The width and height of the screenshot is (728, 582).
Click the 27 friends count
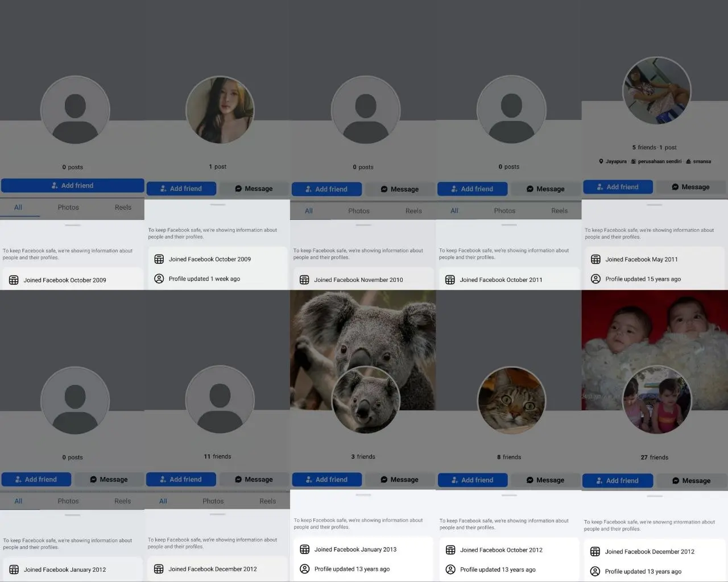[655, 458]
